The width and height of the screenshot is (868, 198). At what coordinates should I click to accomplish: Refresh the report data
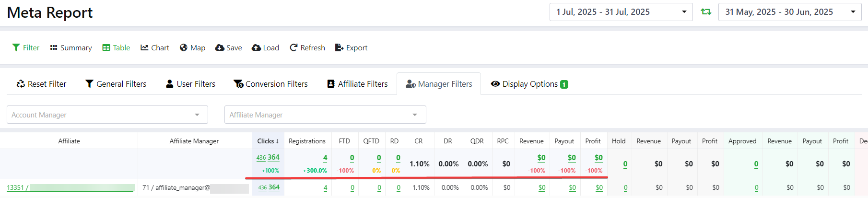click(307, 48)
